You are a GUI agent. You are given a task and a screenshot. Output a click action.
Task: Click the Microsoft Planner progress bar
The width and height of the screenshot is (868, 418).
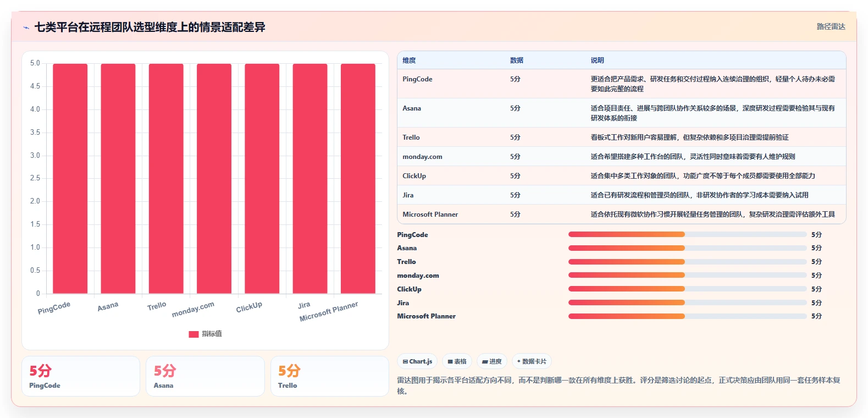[x=687, y=316]
